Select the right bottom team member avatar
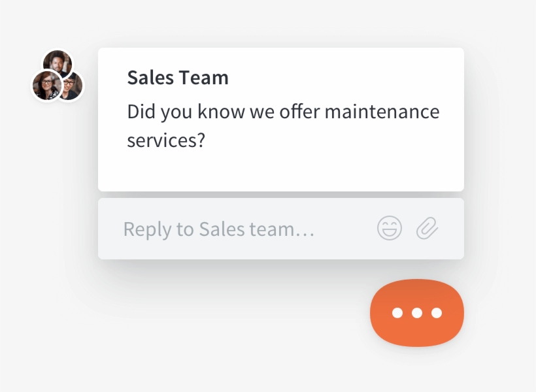Image resolution: width=536 pixels, height=392 pixels. coord(70,87)
